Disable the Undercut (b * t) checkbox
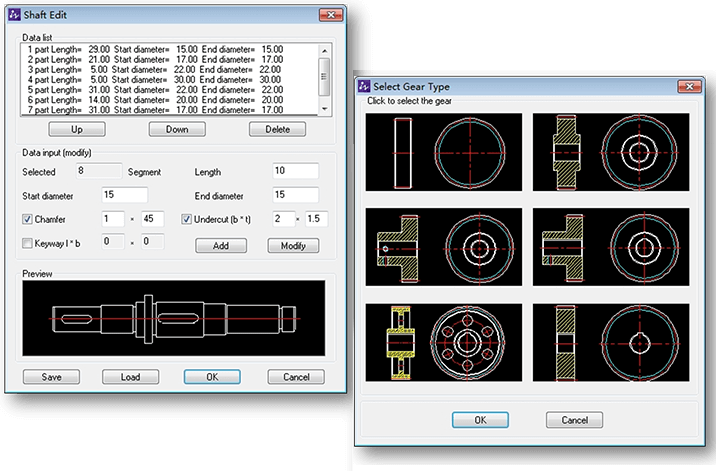This screenshot has width=716, height=471. (186, 219)
